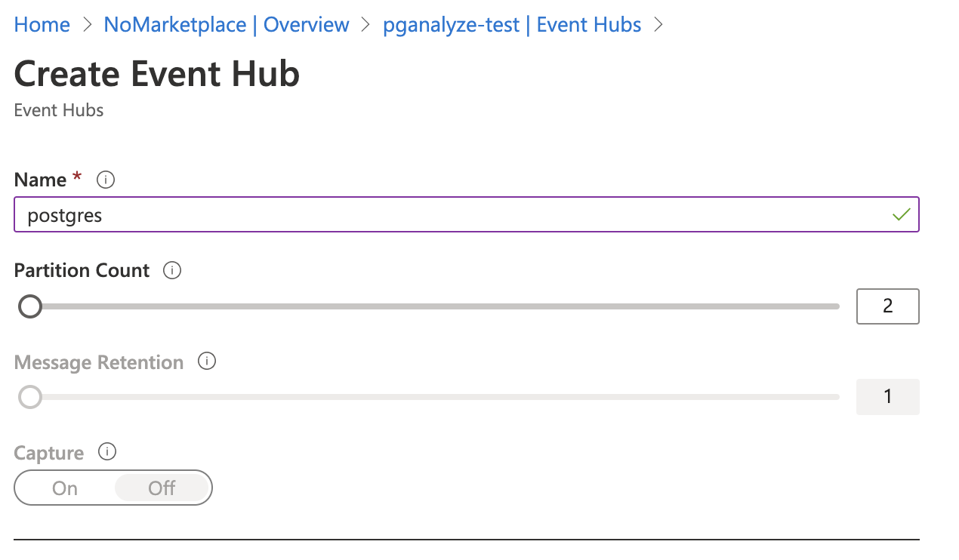Click the Message Retention info icon
The width and height of the screenshot is (959, 560).
point(207,362)
